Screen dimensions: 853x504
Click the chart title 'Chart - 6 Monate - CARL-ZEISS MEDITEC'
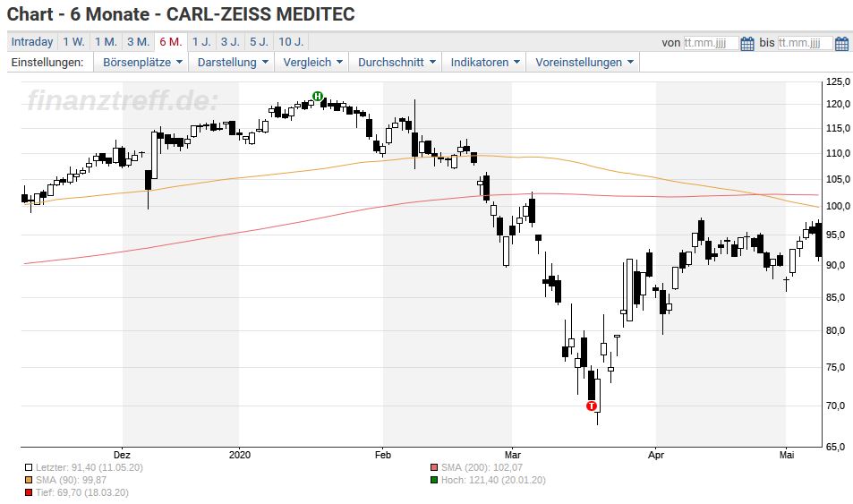point(181,14)
